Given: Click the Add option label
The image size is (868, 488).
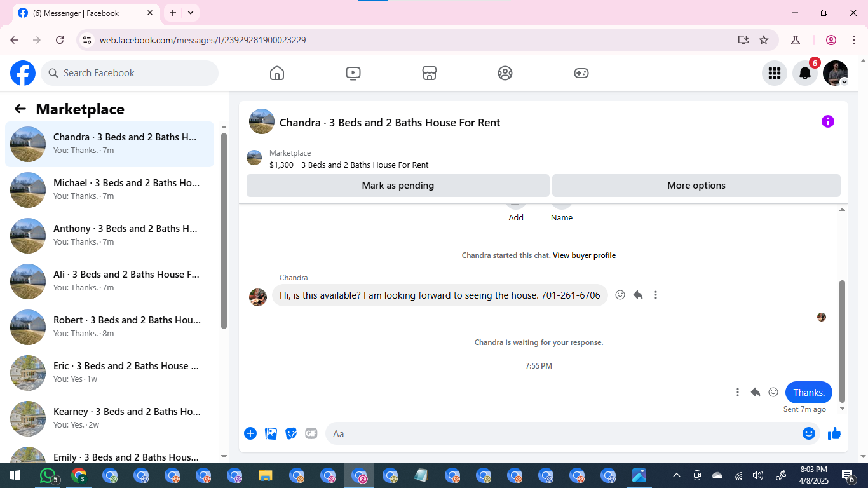Looking at the screenshot, I should pyautogui.click(x=516, y=217).
